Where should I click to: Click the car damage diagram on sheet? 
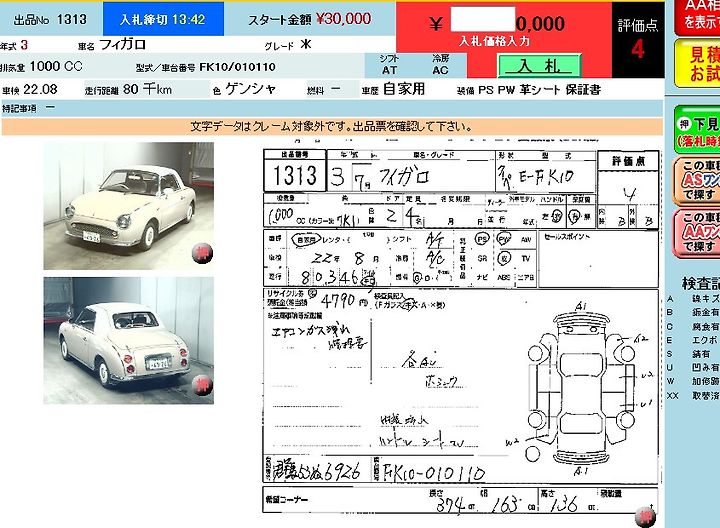pyautogui.click(x=581, y=389)
